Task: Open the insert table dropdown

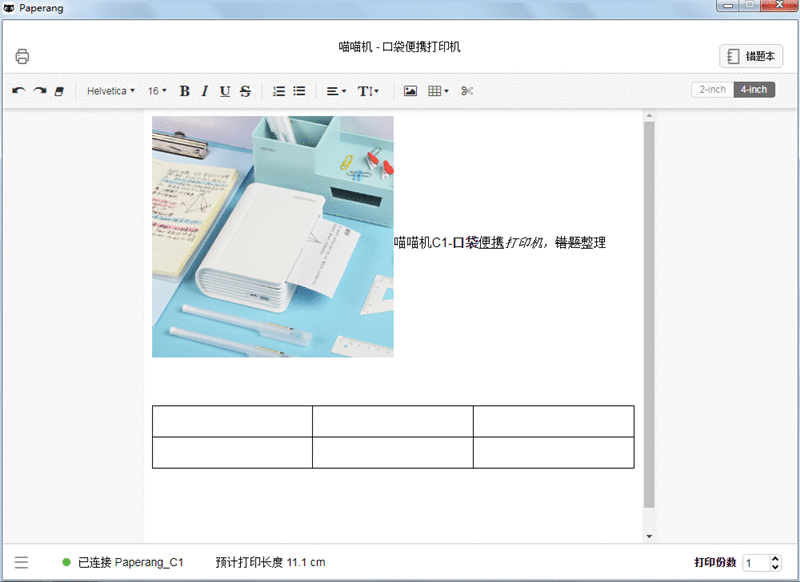Action: pyautogui.click(x=438, y=91)
